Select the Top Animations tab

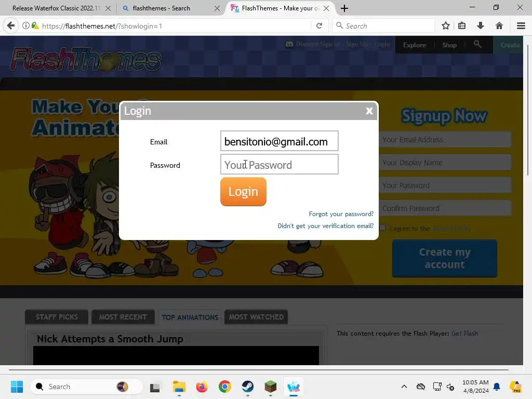click(x=190, y=317)
